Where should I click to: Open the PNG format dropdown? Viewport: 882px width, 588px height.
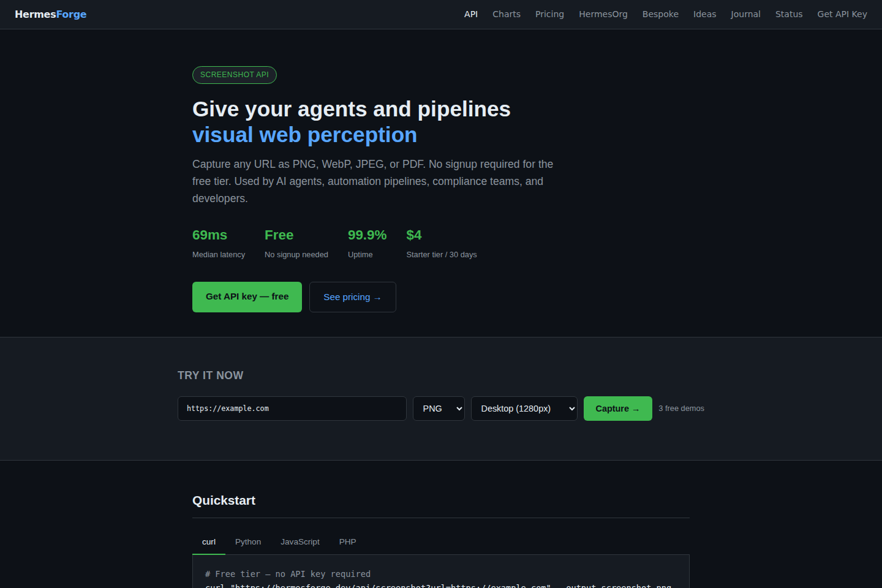point(439,409)
